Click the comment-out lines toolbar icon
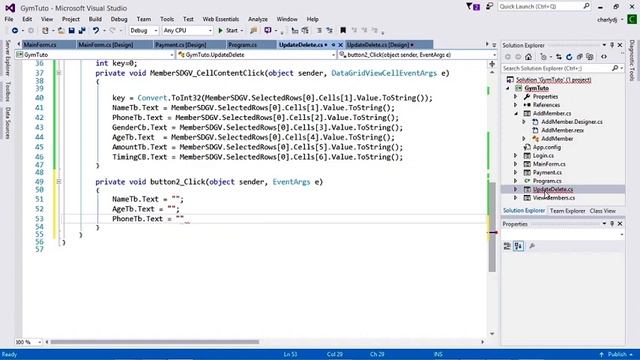Screen dimensions: 640x360 point(319,31)
